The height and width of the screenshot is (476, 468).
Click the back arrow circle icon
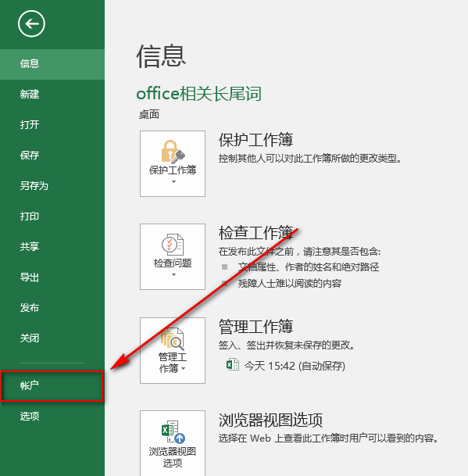tap(31, 23)
